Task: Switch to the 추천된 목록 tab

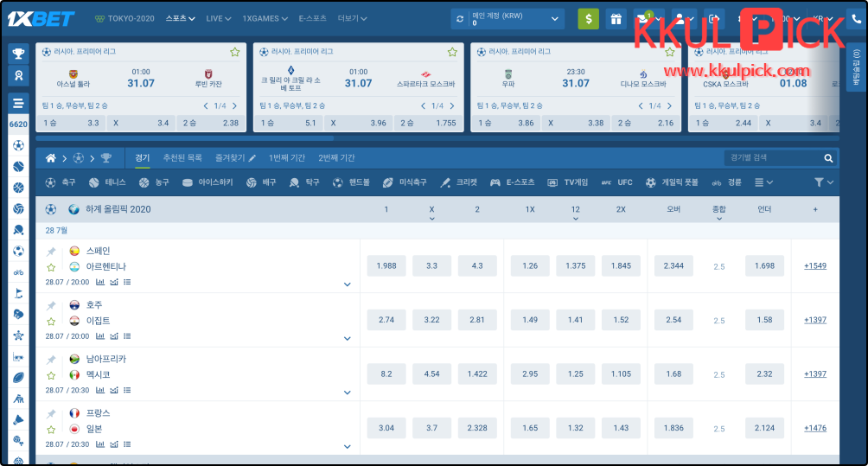Action: pyautogui.click(x=182, y=158)
